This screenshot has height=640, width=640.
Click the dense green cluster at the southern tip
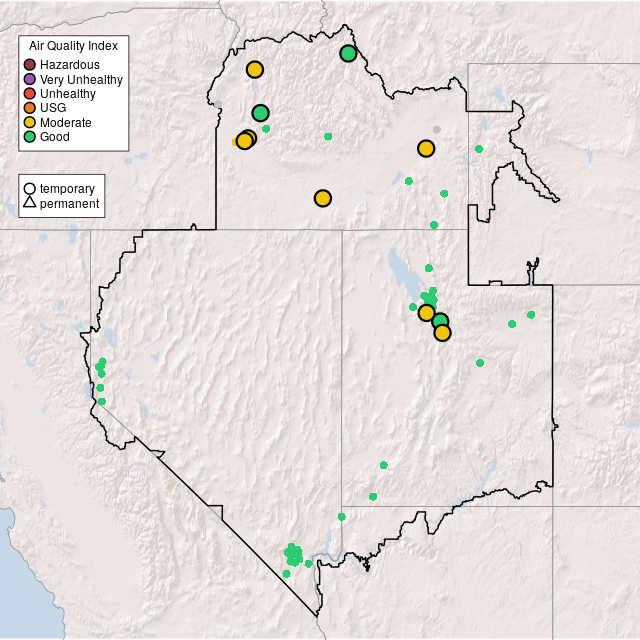[x=293, y=553]
